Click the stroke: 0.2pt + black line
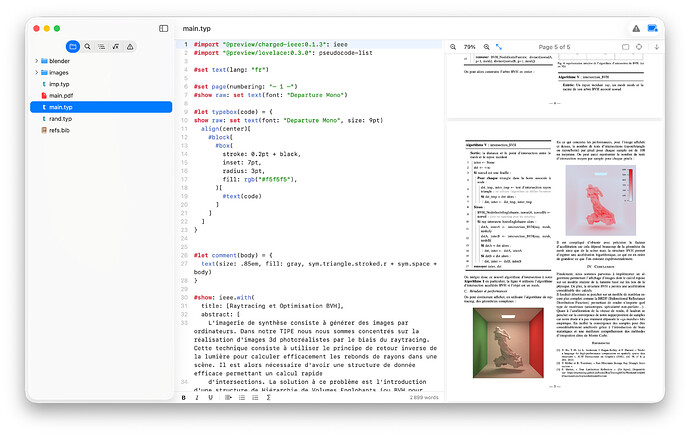The height and width of the screenshot is (436, 690). pyautogui.click(x=261, y=154)
